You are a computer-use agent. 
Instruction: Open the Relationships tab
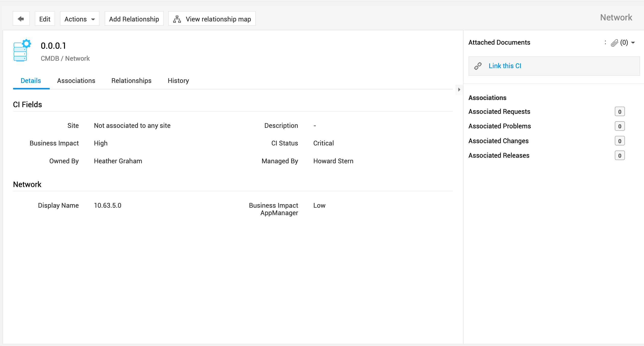(x=131, y=81)
